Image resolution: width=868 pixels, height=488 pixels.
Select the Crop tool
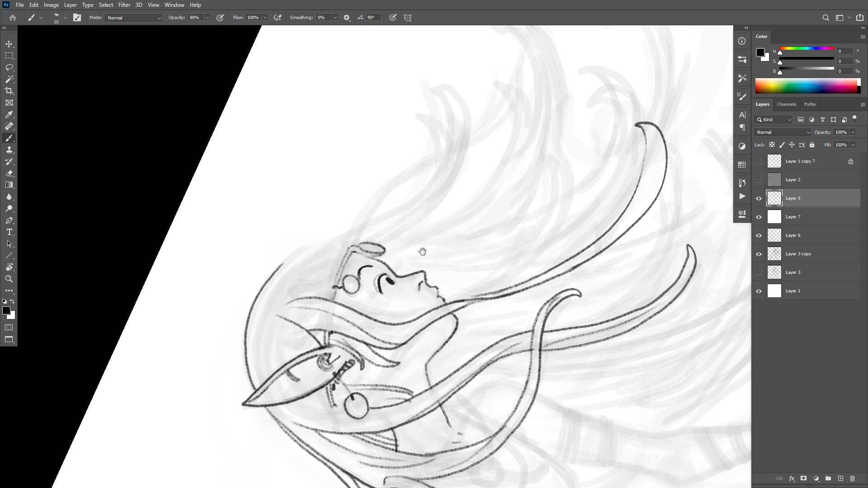(9, 91)
